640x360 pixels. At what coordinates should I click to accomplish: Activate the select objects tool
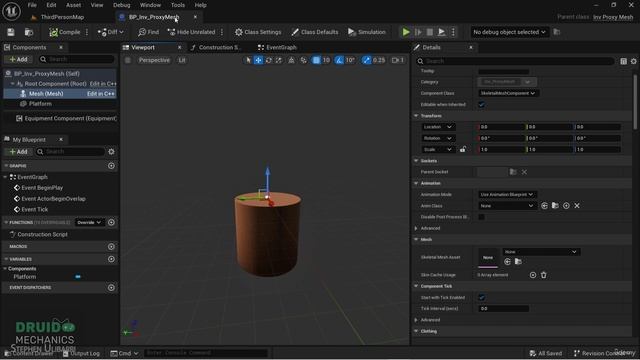[x=248, y=60]
